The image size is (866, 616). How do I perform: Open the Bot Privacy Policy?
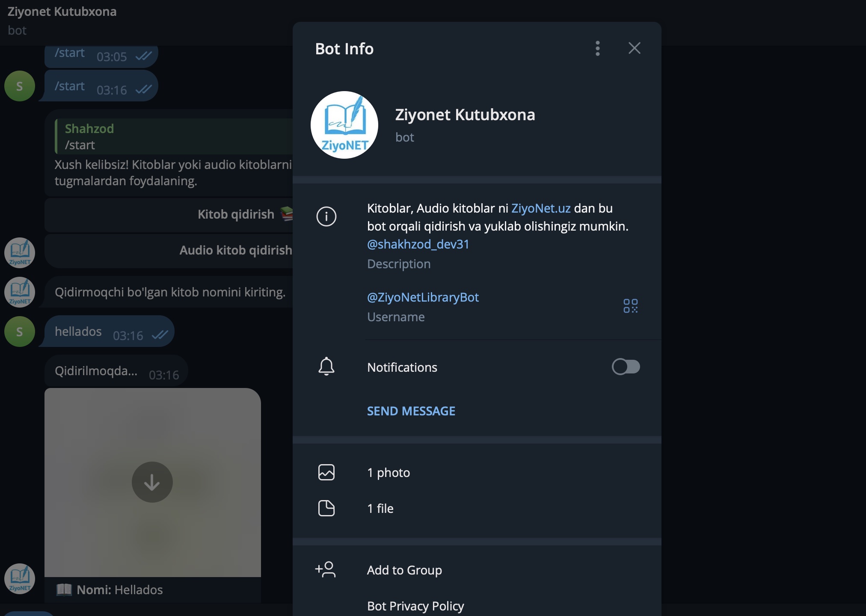coord(415,606)
